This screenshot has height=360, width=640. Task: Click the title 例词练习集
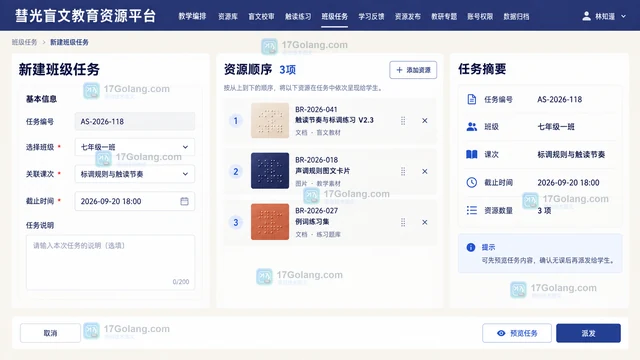[x=312, y=222]
